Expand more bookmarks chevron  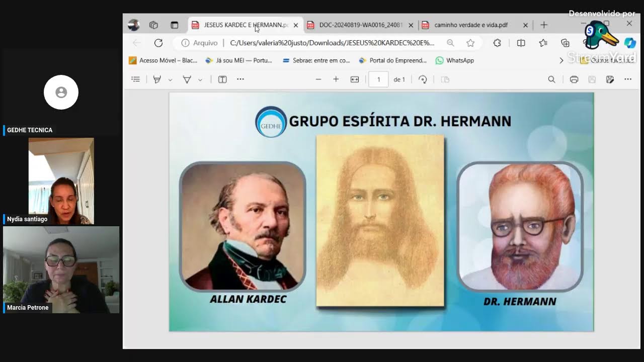[x=561, y=60]
